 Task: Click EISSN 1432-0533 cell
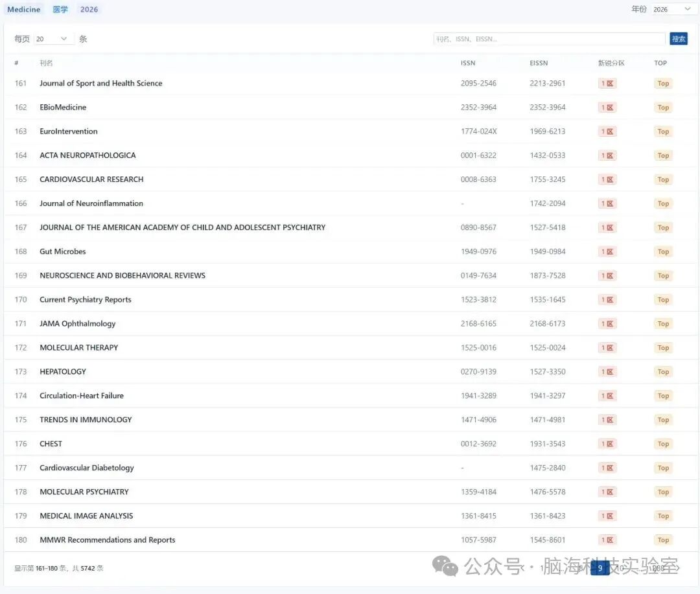[547, 155]
